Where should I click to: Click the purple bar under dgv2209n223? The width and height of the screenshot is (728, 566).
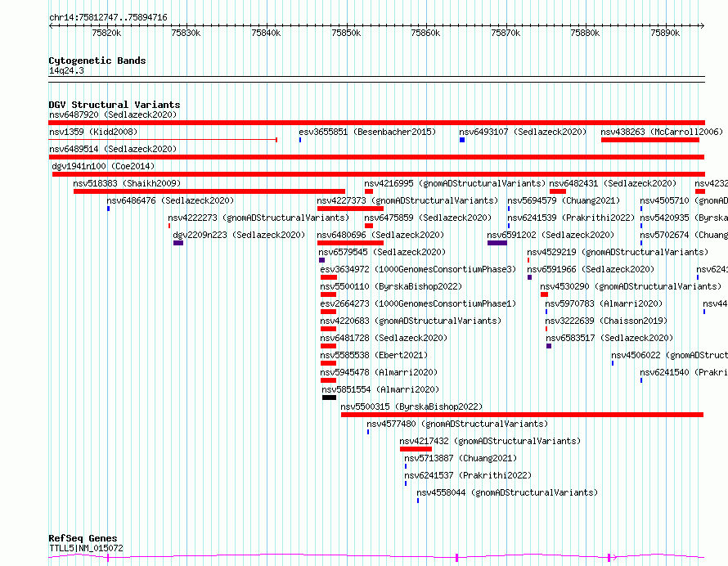tap(178, 243)
